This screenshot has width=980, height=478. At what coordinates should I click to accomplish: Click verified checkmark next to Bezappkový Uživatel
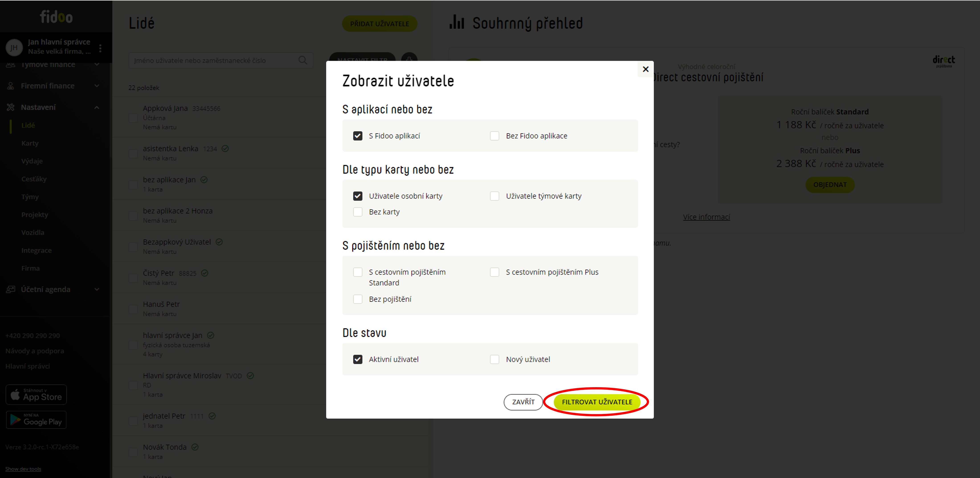[219, 242]
